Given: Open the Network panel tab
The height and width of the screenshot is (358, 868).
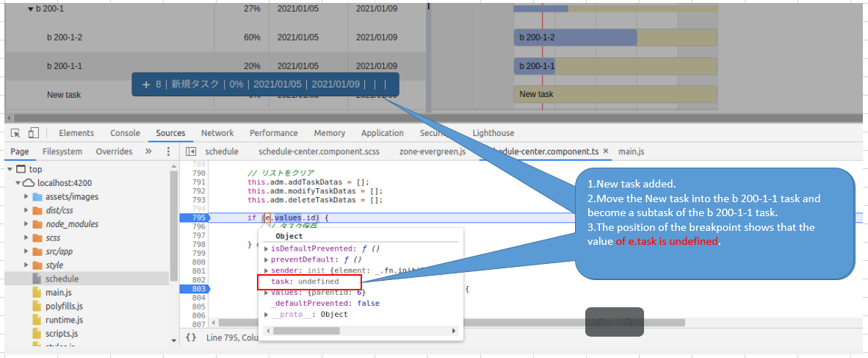Looking at the screenshot, I should click(217, 133).
